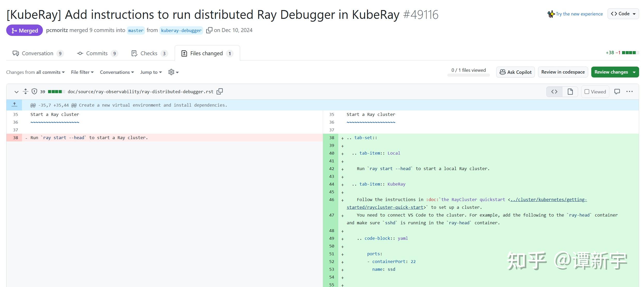The height and width of the screenshot is (287, 644).
Task: Open pcmoritz's profile
Action: tap(57, 30)
